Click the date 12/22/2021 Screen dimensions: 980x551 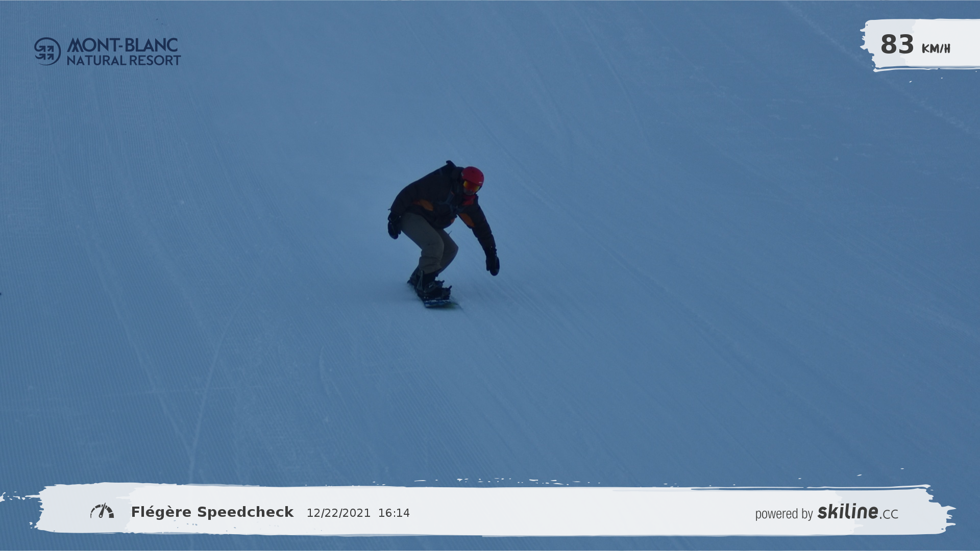pos(338,513)
